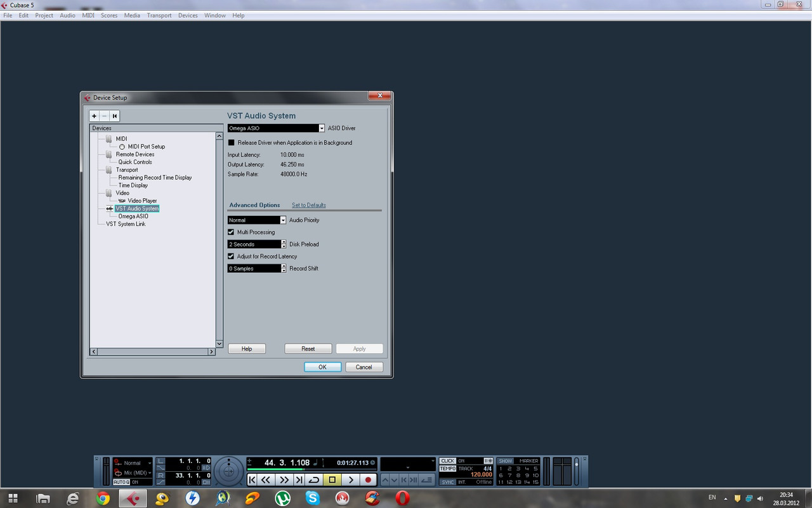Screen dimensions: 812x508
Task: Click the Reset button in Device Setup
Action: (308, 349)
